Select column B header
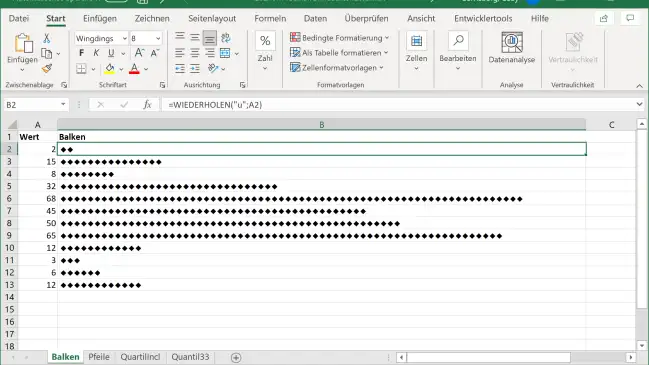The height and width of the screenshot is (365, 649). (x=322, y=125)
